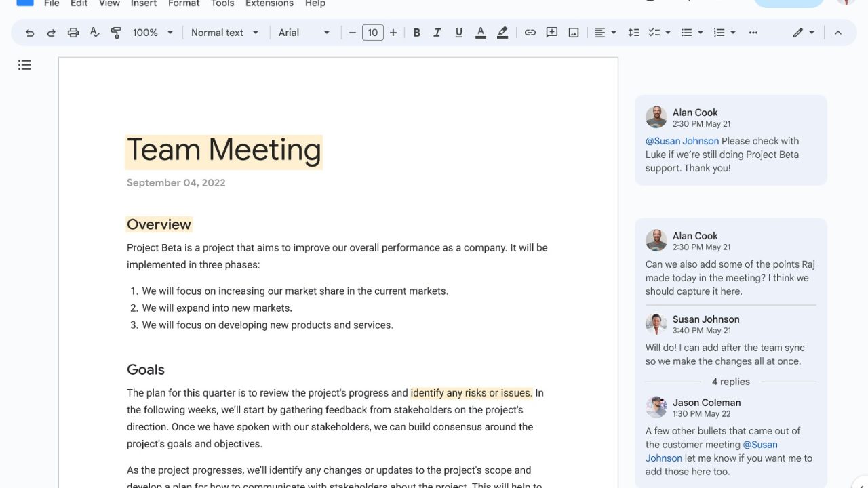Show the document outline icon
The height and width of the screenshot is (488, 868).
[x=24, y=65]
